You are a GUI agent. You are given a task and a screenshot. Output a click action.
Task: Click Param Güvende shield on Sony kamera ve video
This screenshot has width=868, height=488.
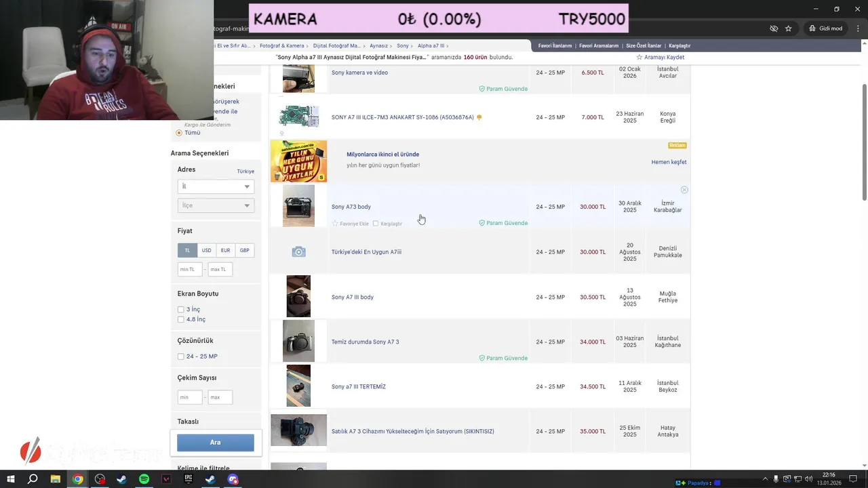pos(482,89)
